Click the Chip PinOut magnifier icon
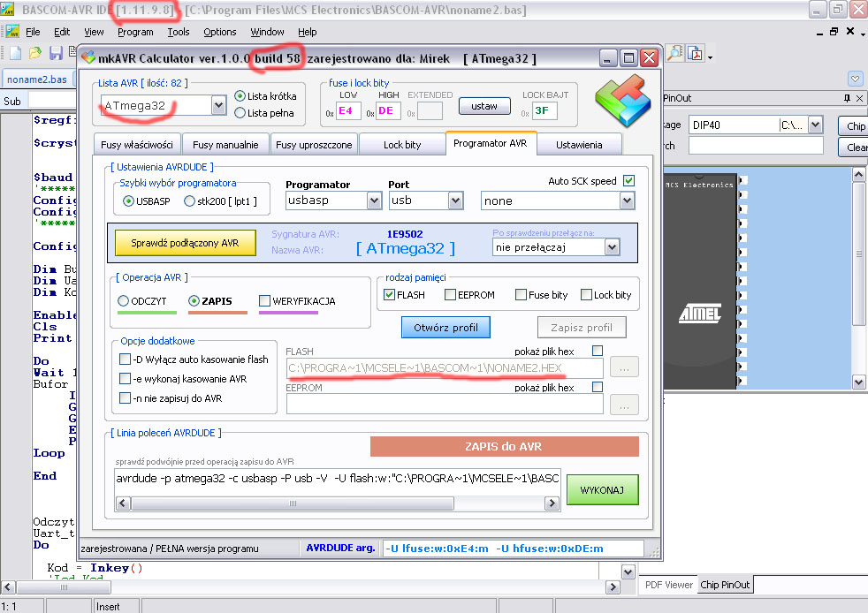Screen dimensions: 868x613 pyautogui.click(x=674, y=51)
